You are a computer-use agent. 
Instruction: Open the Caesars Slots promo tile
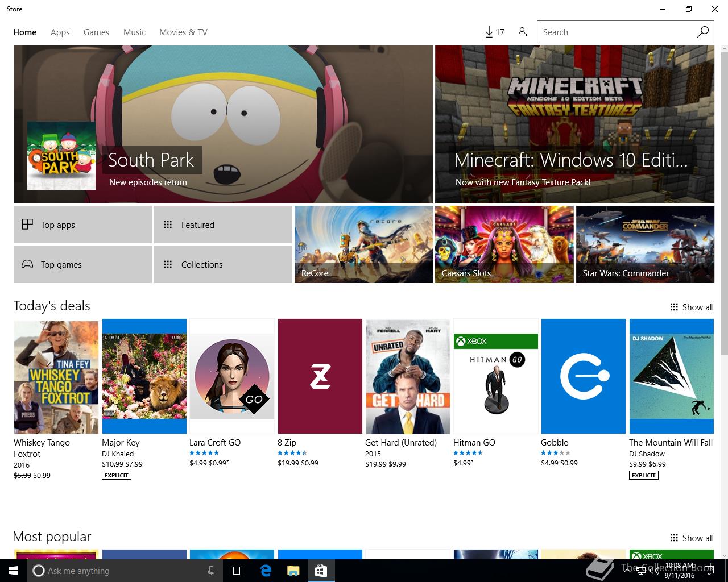pyautogui.click(x=504, y=244)
